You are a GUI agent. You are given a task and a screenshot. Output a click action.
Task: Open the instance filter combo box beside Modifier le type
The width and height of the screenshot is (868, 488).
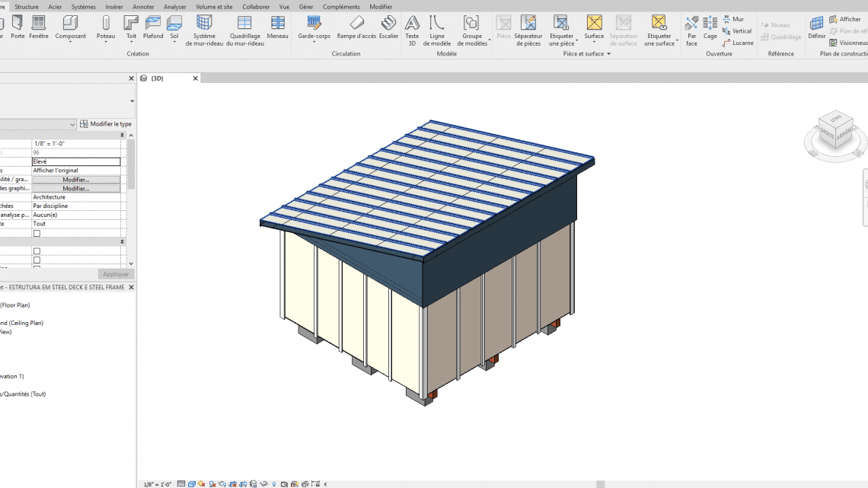tap(37, 124)
